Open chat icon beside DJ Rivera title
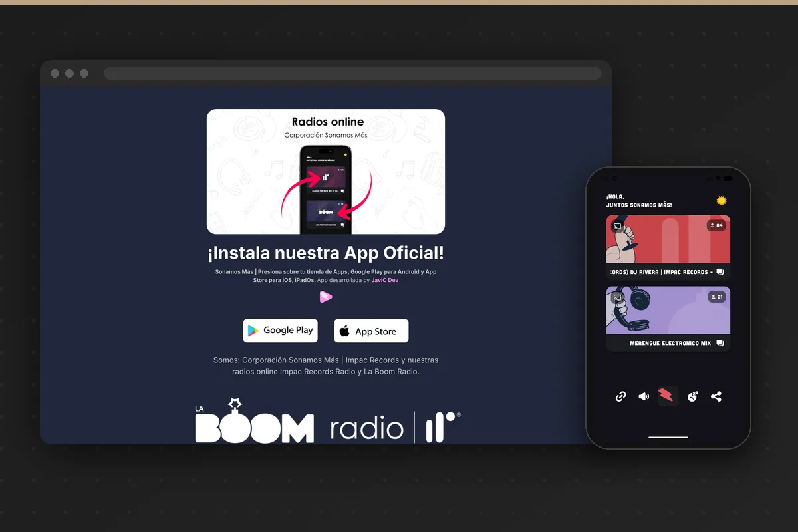Screen dimensions: 798x532 pos(720,272)
